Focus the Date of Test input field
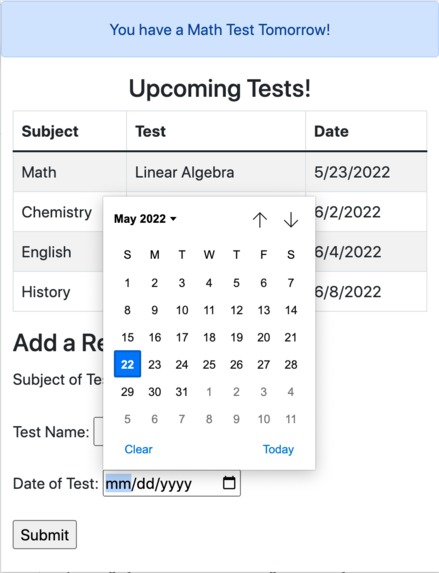This screenshot has width=439, height=573. pos(172,483)
